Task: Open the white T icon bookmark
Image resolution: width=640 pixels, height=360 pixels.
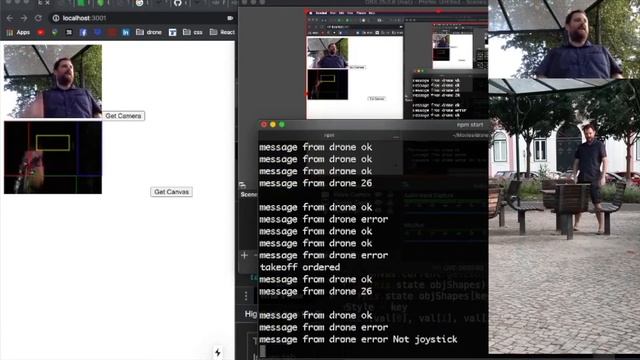Action: 172,32
